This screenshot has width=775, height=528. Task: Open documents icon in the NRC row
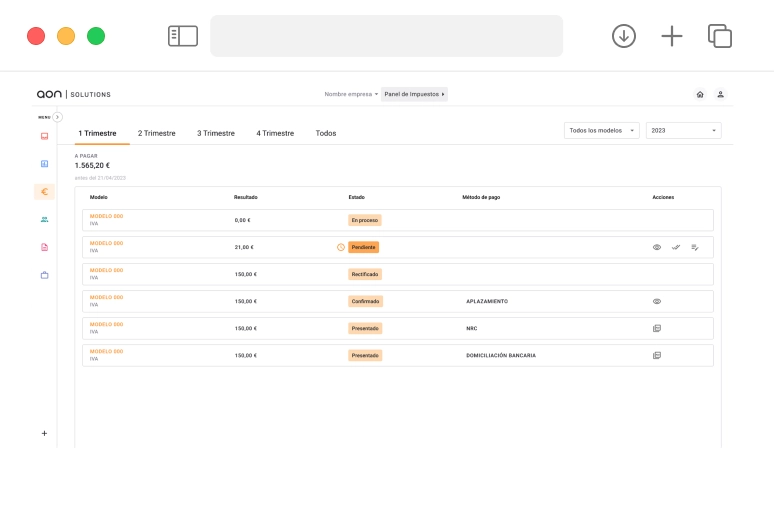[x=657, y=328]
